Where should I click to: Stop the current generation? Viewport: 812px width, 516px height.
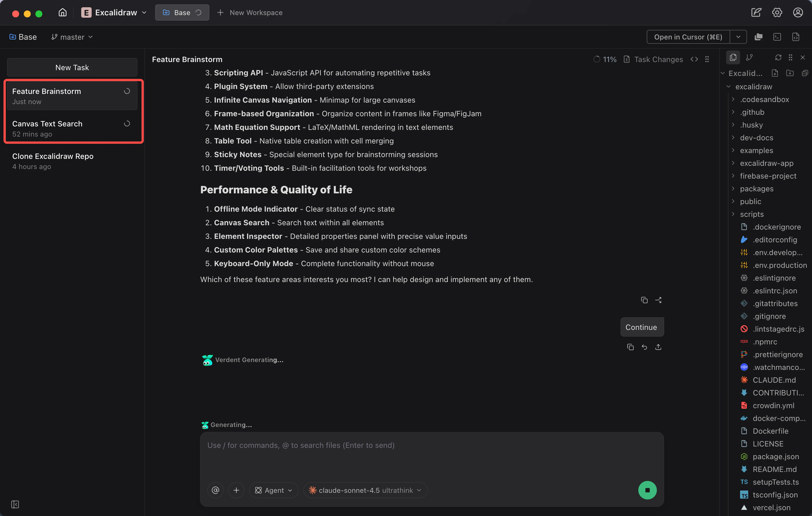click(x=647, y=490)
